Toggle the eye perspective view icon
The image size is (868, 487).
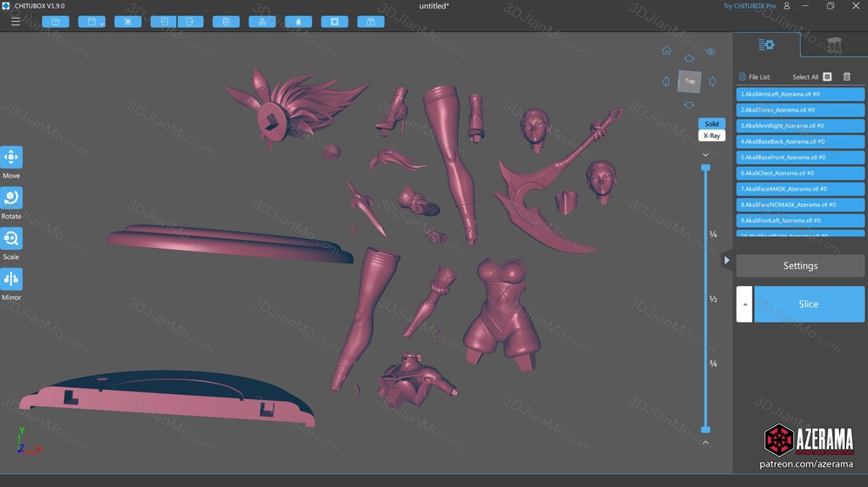(x=711, y=52)
